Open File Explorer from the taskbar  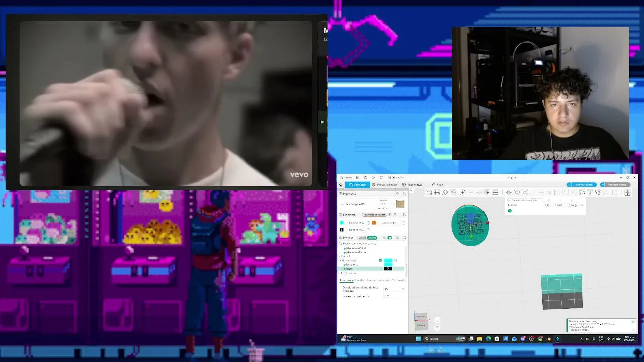point(479,339)
